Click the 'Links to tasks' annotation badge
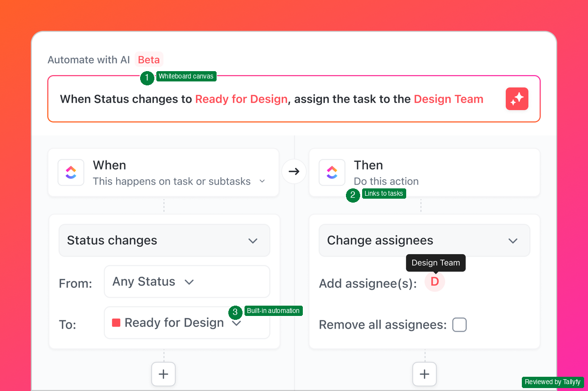Viewport: 588px width, 391px height. coord(384,193)
